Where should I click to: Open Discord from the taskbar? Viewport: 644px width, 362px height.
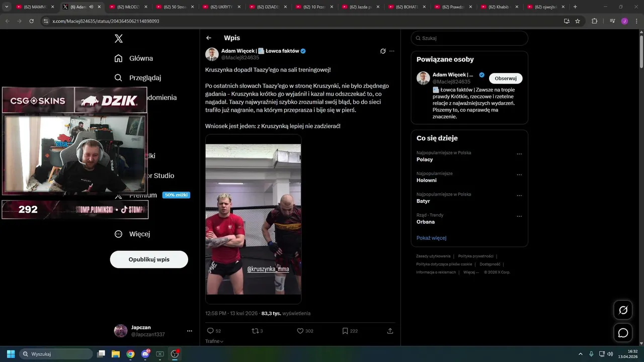(145, 354)
